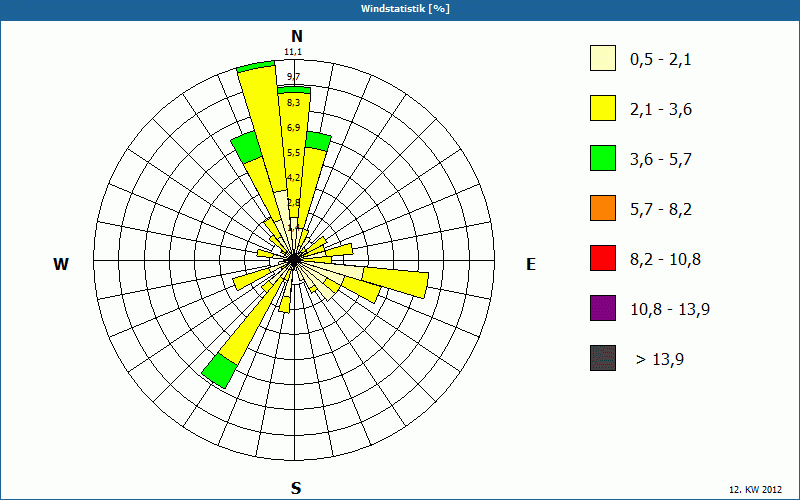800x500 pixels.
Task: Click the '6,9' axis value
Action: [x=293, y=128]
